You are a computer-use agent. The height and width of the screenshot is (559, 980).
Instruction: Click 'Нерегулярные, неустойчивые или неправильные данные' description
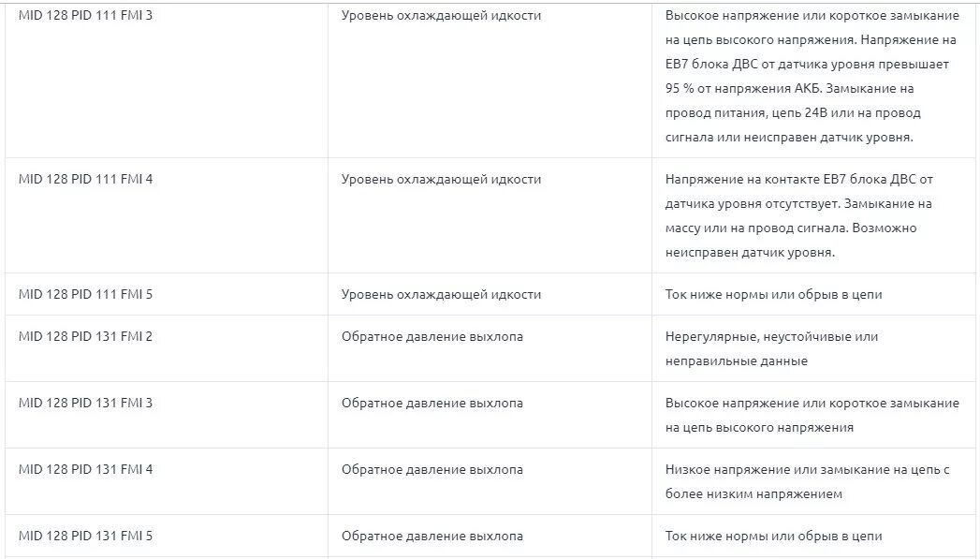pos(771,349)
